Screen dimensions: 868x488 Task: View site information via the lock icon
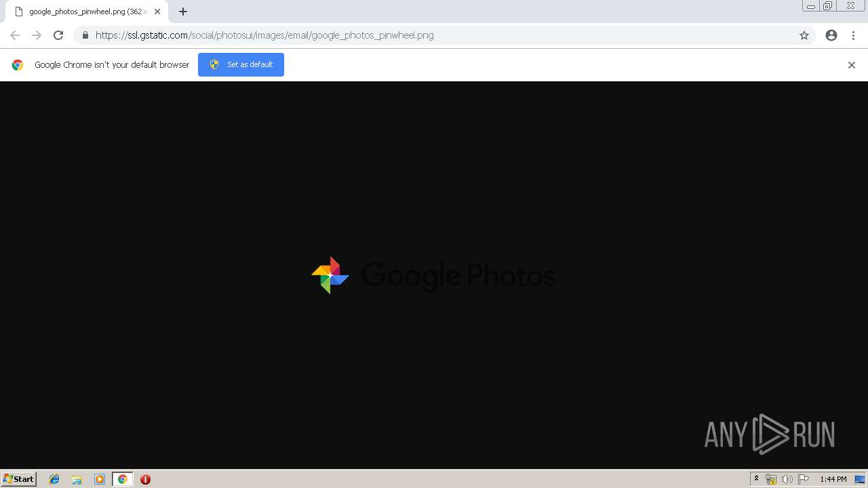click(85, 35)
